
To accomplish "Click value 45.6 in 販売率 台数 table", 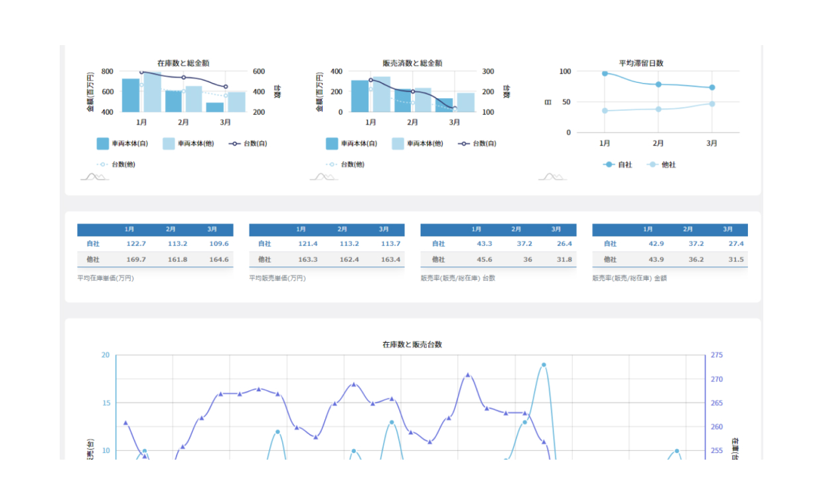I will tap(485, 259).
